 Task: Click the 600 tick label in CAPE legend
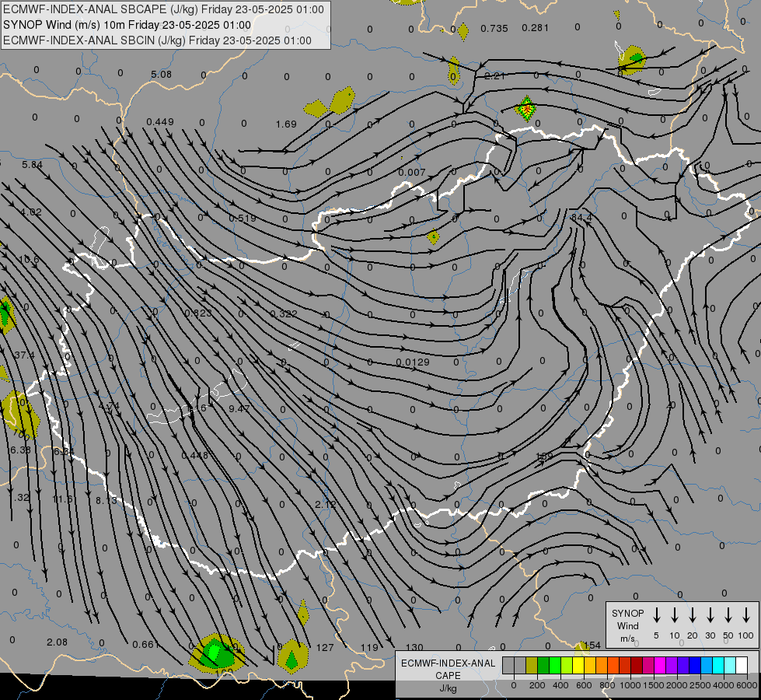click(583, 685)
